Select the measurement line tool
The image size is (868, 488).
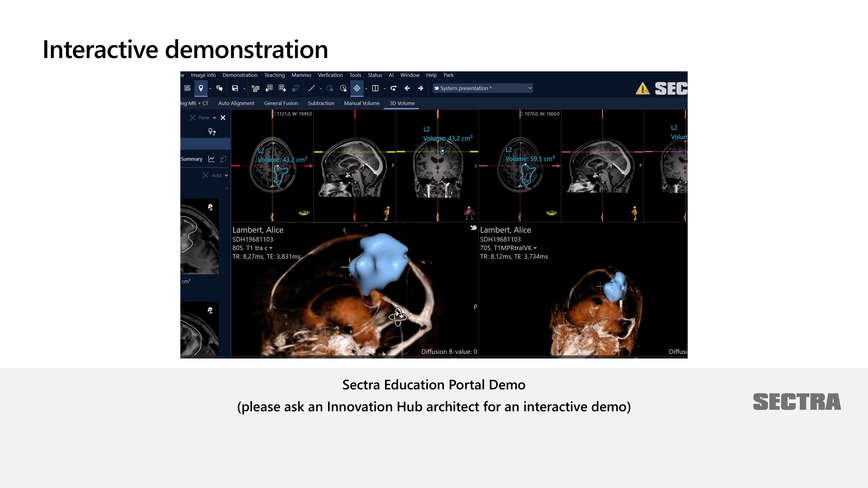312,88
